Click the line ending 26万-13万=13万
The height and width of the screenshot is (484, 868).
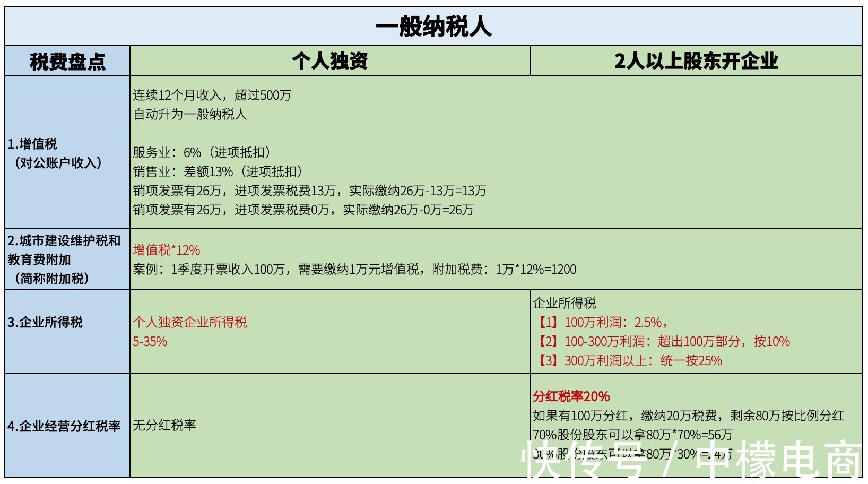click(x=309, y=191)
